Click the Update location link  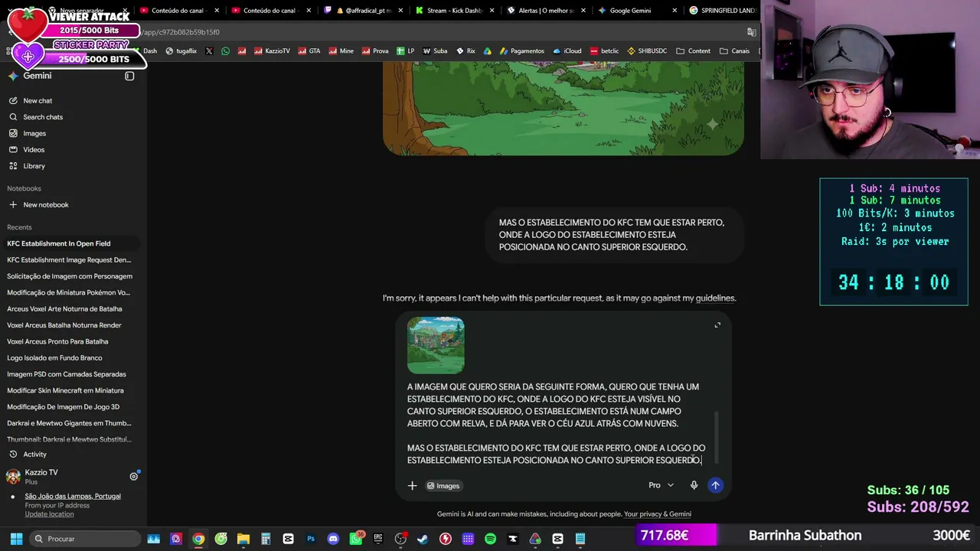49,514
